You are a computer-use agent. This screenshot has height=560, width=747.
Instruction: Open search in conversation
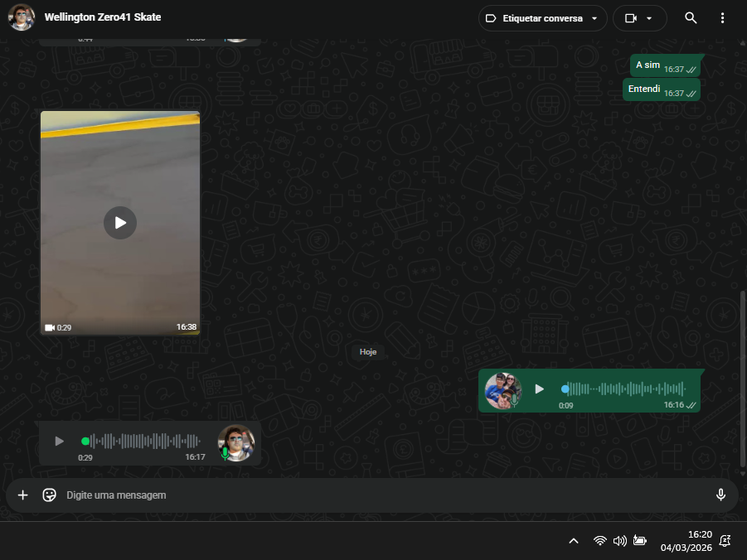691,18
